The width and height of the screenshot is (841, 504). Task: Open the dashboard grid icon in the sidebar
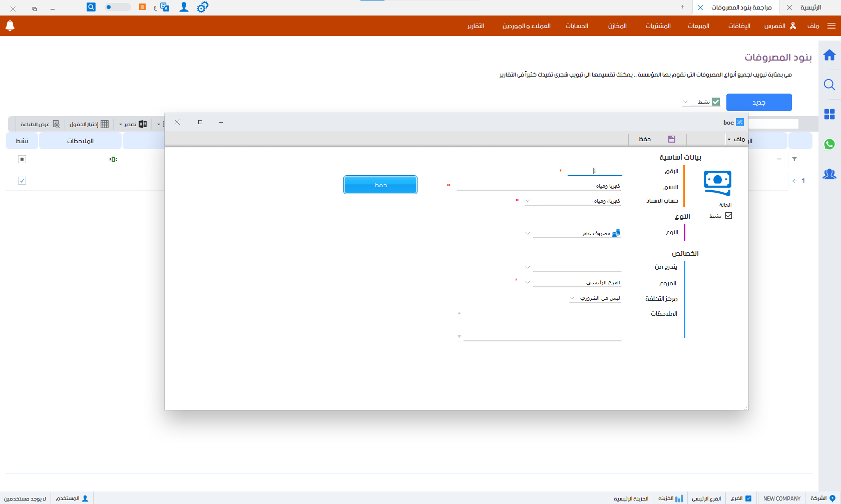[829, 115]
